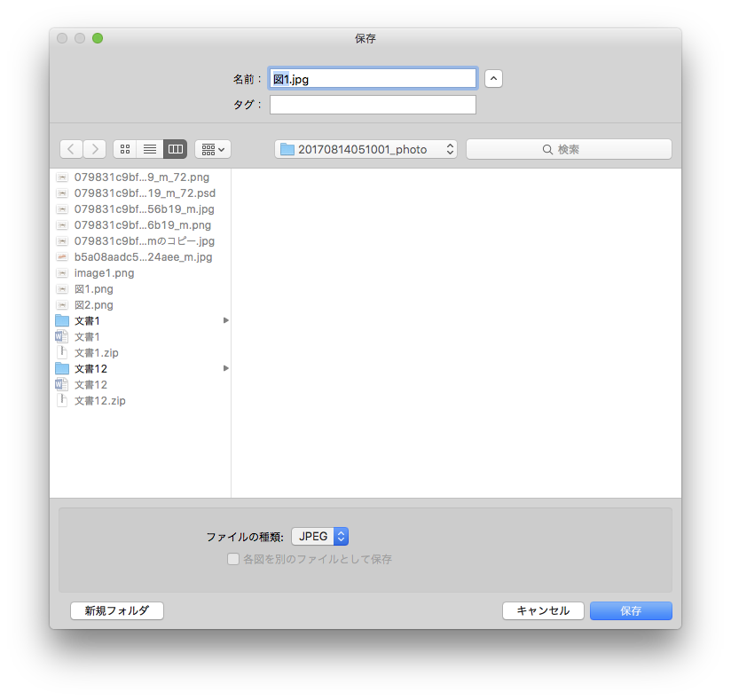731x700 pixels.
Task: Expand the 文書12 folder arrow
Action: coord(225,368)
